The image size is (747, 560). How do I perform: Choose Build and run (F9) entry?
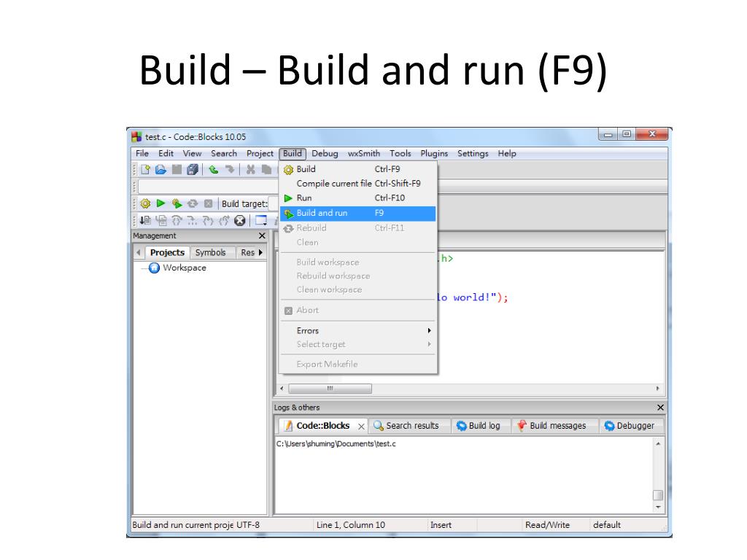tap(357, 214)
